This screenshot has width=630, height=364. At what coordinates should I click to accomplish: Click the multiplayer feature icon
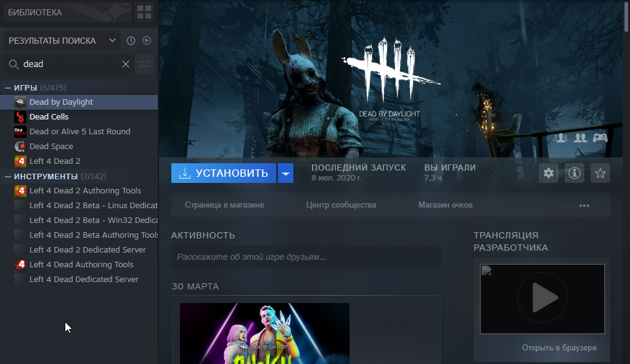(x=580, y=138)
